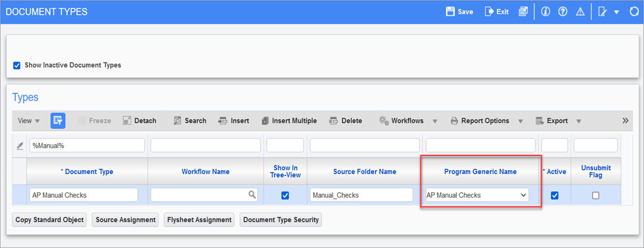This screenshot has width=644, height=248.
Task: Click Insert Multiple in the toolbar
Action: pyautogui.click(x=289, y=121)
